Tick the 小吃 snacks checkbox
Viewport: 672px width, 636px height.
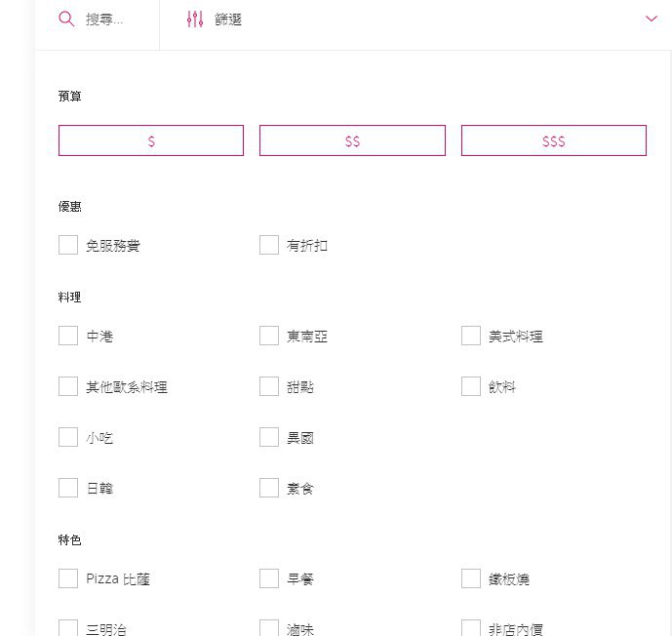pyautogui.click(x=68, y=437)
